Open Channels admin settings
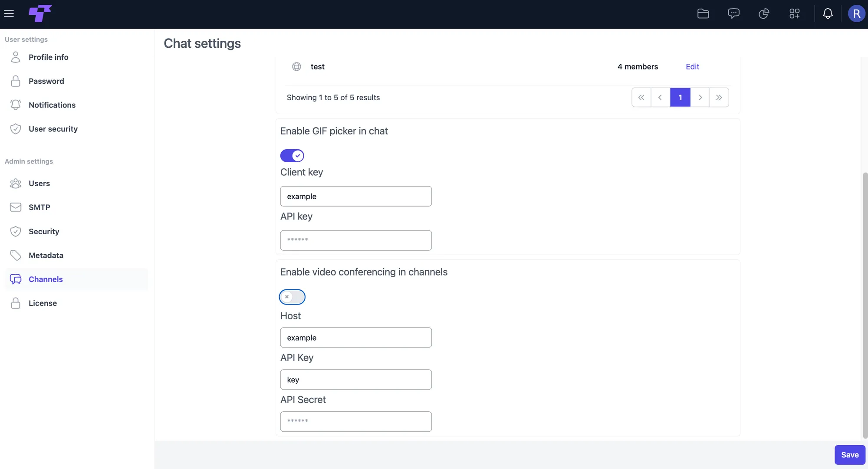Screen dimensions: 868x469 [x=76, y=279]
